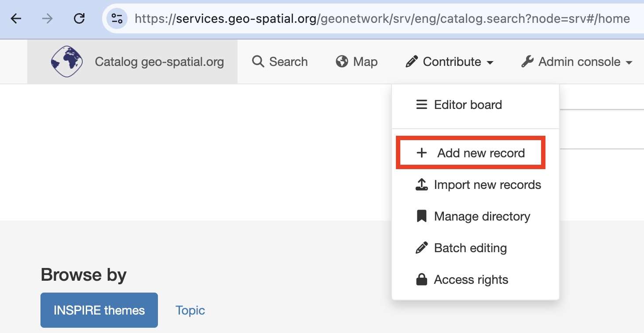Choose Import new records

pyautogui.click(x=476, y=185)
